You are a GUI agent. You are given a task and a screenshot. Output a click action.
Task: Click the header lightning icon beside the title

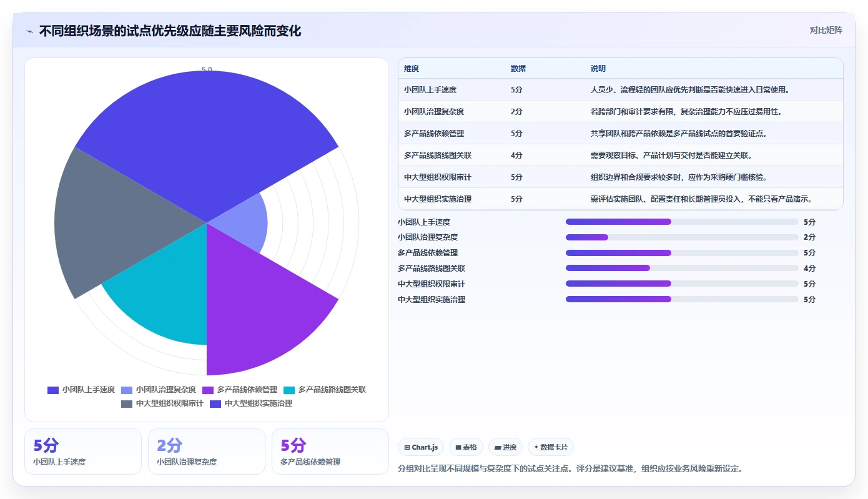30,31
